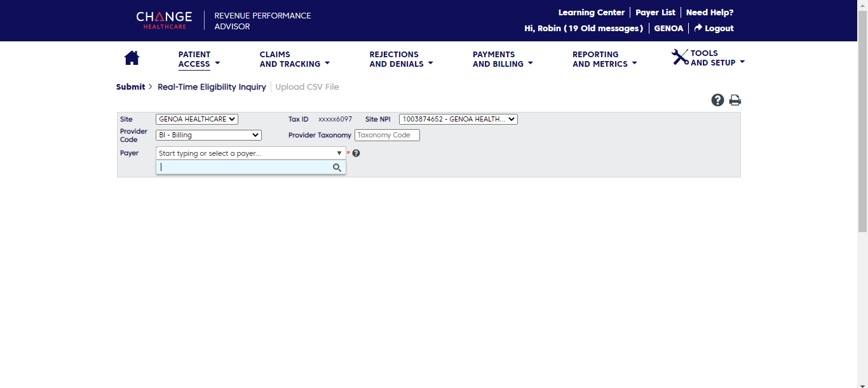
Task: Click the payer search magnifier icon
Action: pyautogui.click(x=337, y=167)
